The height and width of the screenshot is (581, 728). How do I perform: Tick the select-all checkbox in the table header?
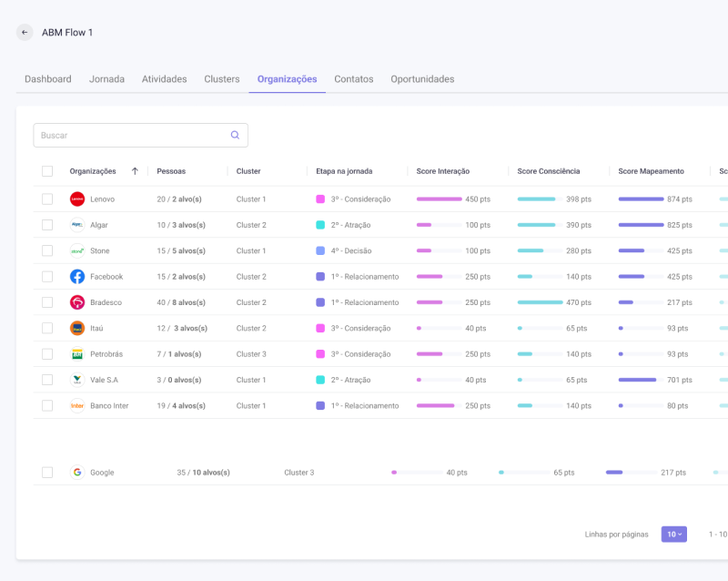click(x=47, y=171)
